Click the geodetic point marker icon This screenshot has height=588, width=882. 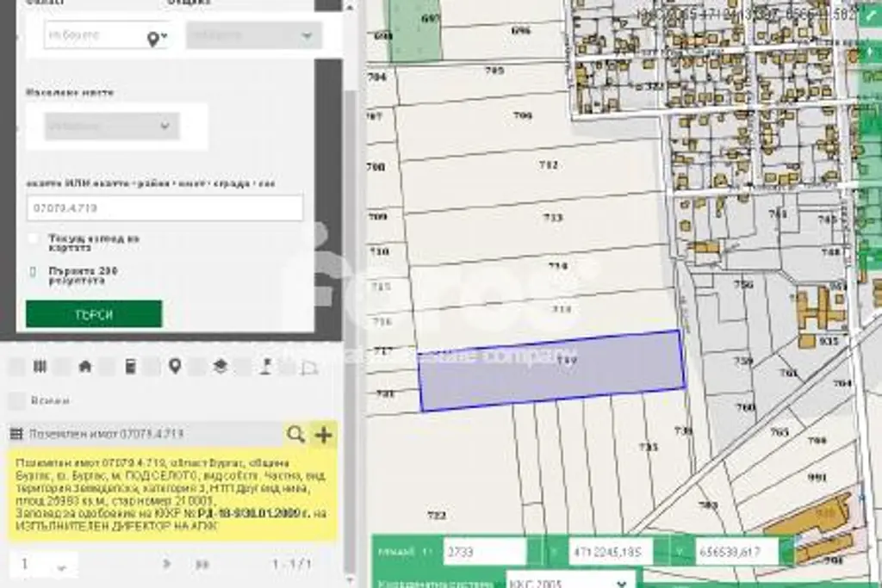click(266, 367)
